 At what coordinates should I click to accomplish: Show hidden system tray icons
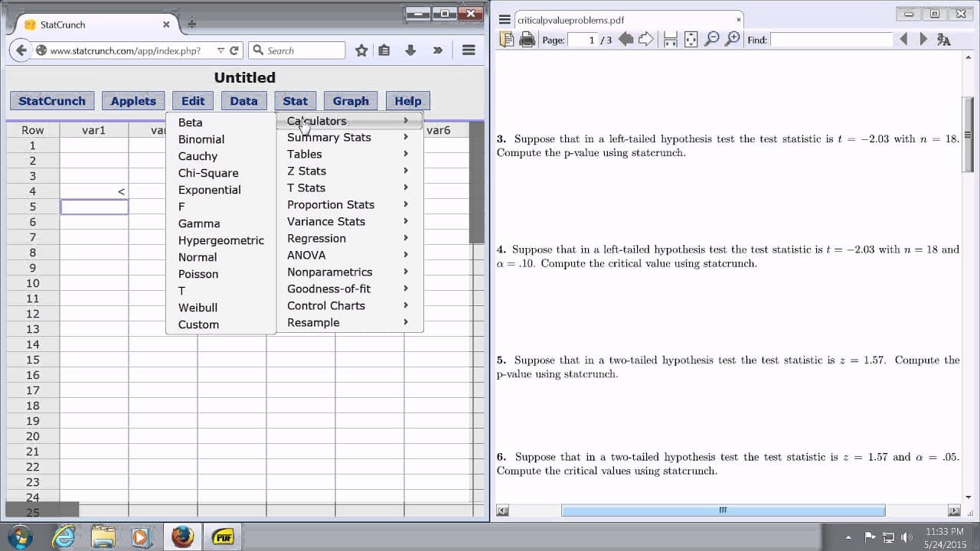pyautogui.click(x=848, y=536)
